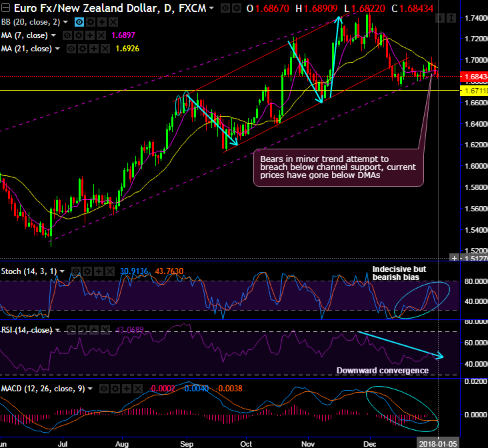This screenshot has height=448, width=488.
Task: Click the plus button near 1.5127 price
Action: (x=455, y=258)
